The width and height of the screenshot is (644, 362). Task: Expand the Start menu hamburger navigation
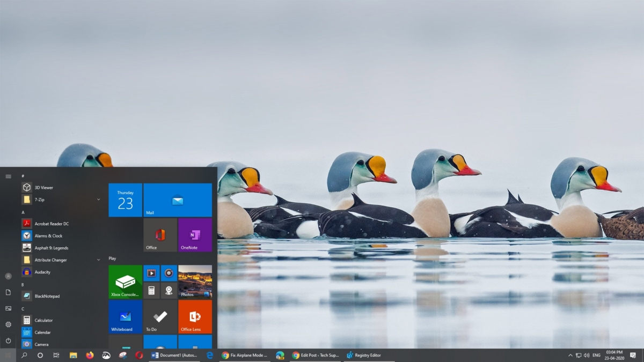(8, 175)
